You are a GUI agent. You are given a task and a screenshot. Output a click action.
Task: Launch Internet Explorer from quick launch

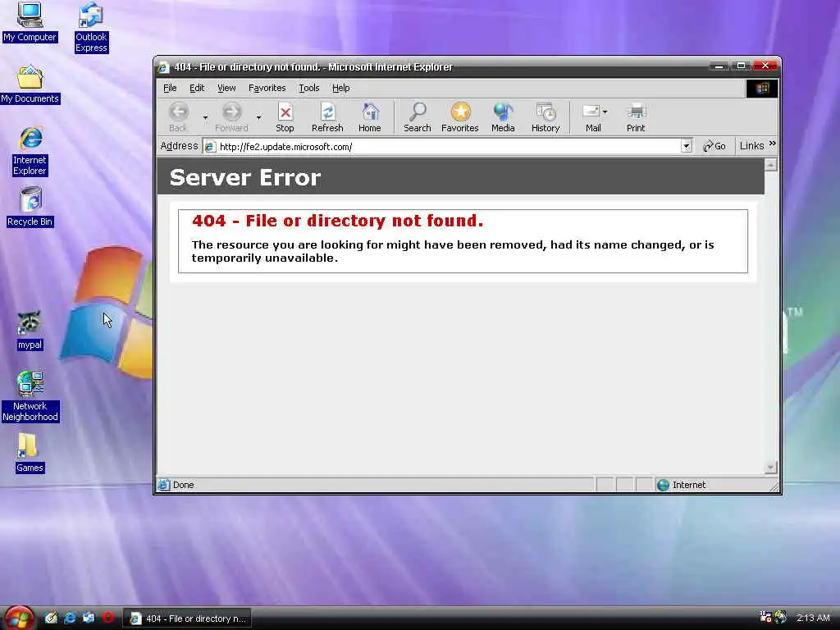70,618
